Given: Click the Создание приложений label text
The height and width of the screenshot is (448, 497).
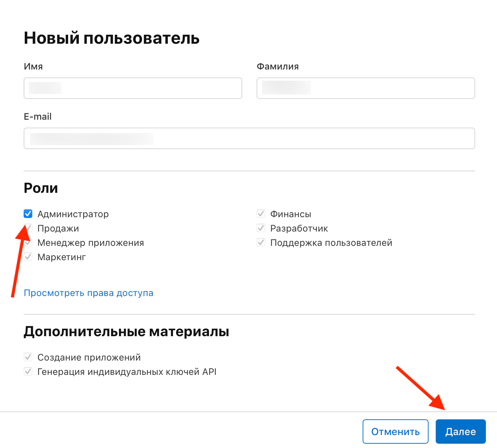Looking at the screenshot, I should (x=89, y=357).
